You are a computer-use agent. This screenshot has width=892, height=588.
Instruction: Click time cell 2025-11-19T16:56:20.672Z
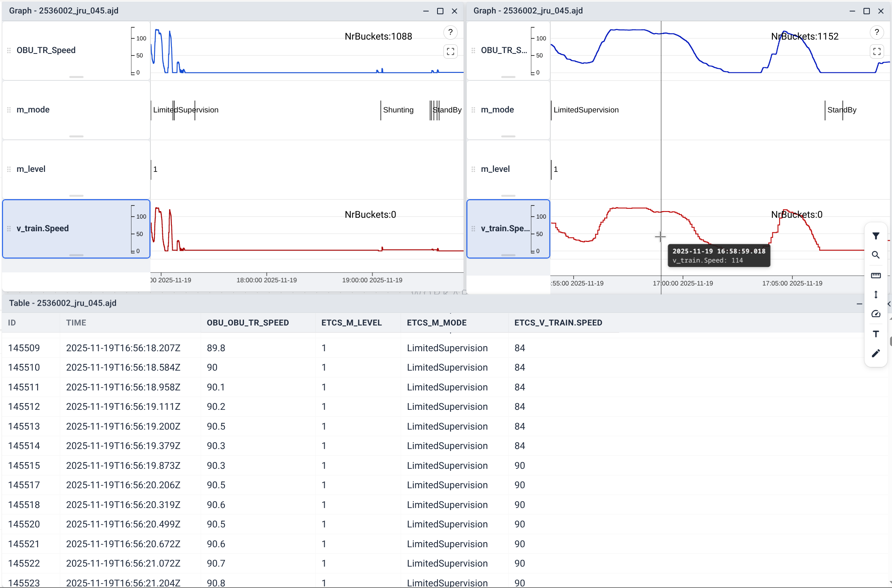coord(123,544)
